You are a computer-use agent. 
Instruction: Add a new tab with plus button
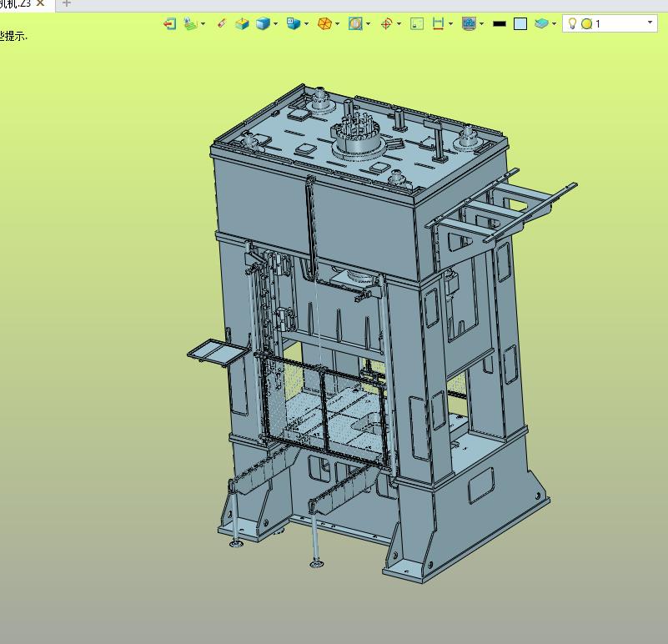pos(66,3)
